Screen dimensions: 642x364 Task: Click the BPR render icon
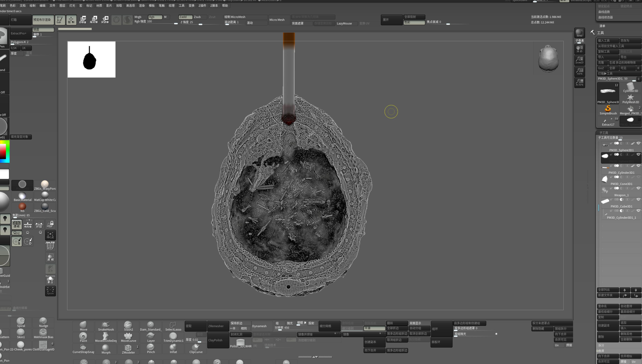tap(579, 33)
